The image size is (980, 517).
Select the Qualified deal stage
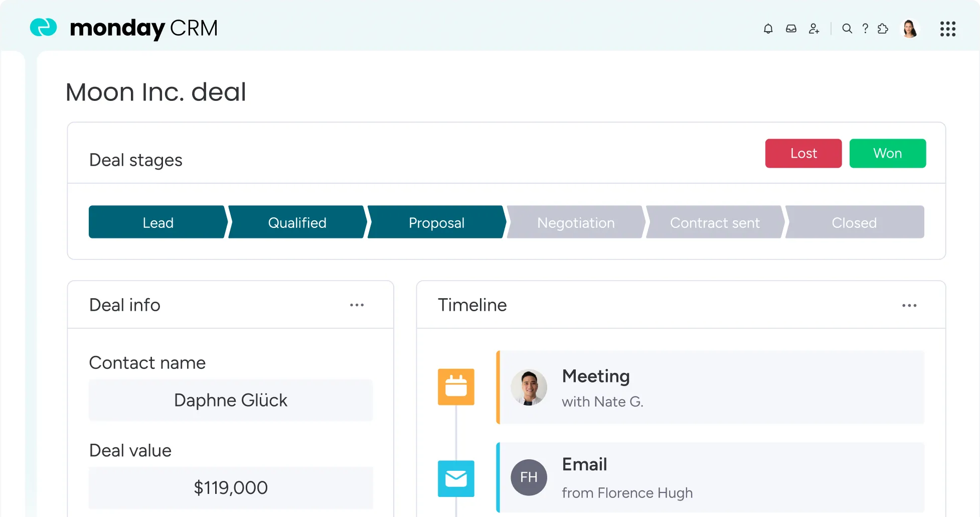pos(297,222)
